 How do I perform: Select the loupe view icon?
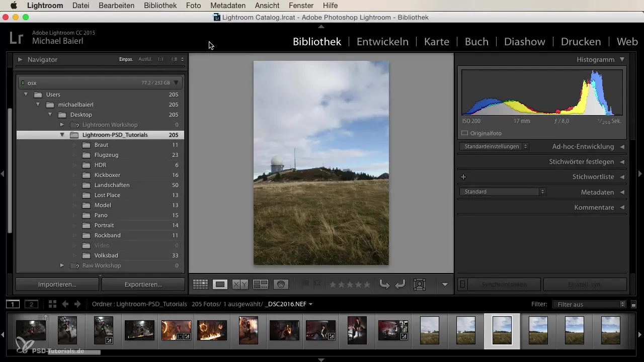click(x=220, y=285)
